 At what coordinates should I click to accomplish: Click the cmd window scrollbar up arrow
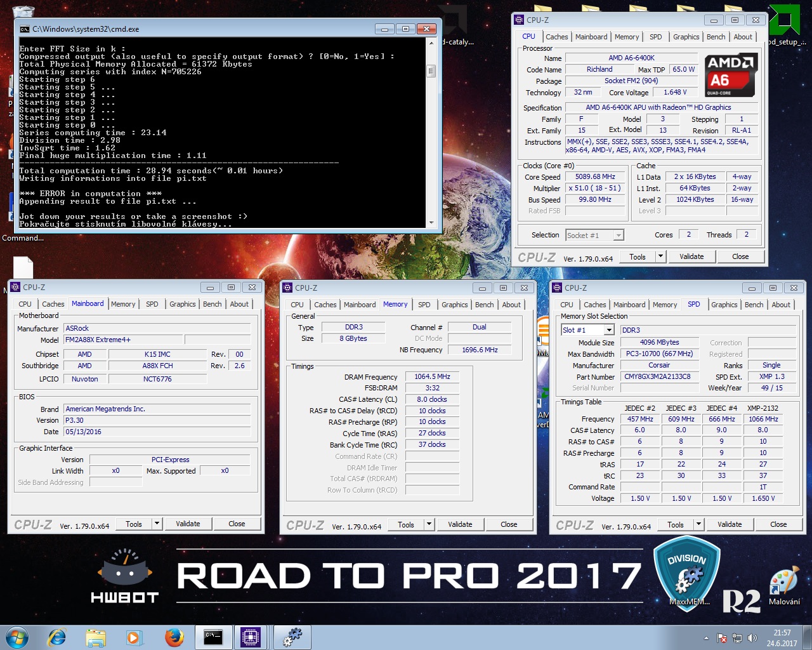click(x=431, y=44)
